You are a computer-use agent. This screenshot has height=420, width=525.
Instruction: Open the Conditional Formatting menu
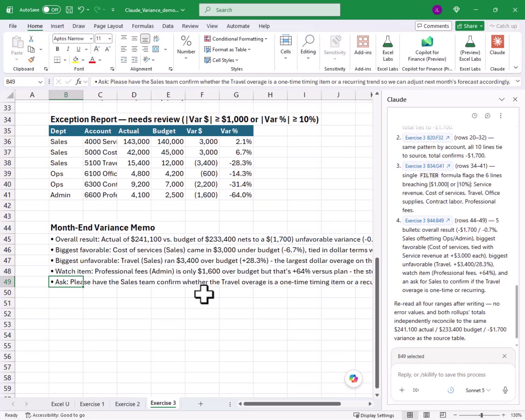click(x=236, y=39)
